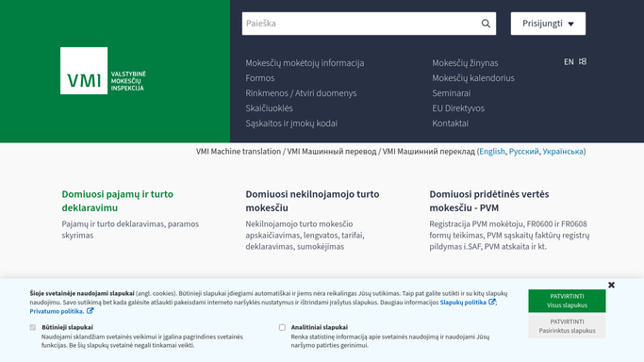Open the sitemap icon next to EN
This screenshot has height=362, width=644.
583,61
